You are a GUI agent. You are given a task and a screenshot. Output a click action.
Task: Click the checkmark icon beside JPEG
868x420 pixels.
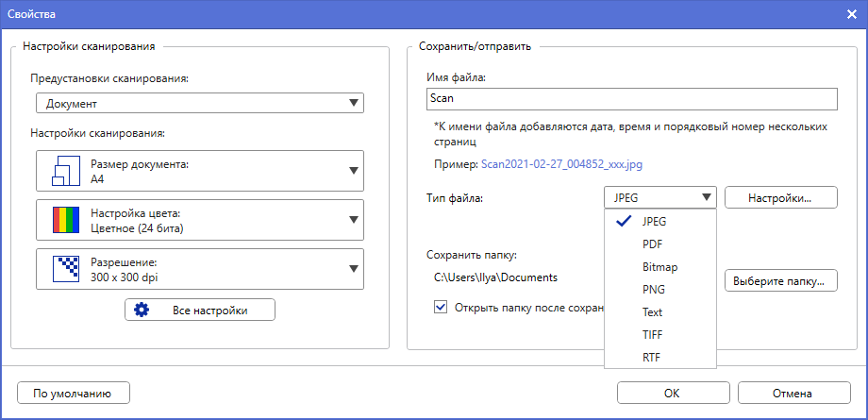pyautogui.click(x=622, y=222)
